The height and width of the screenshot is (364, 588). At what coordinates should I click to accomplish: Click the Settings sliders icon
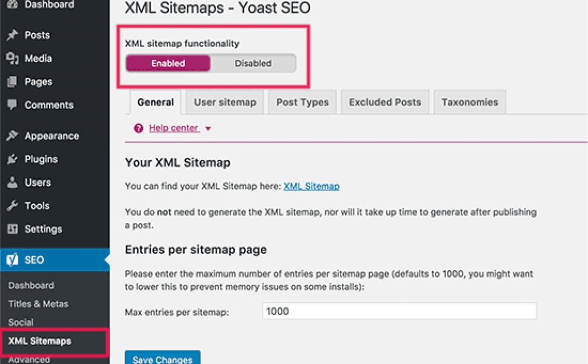pyautogui.click(x=13, y=229)
